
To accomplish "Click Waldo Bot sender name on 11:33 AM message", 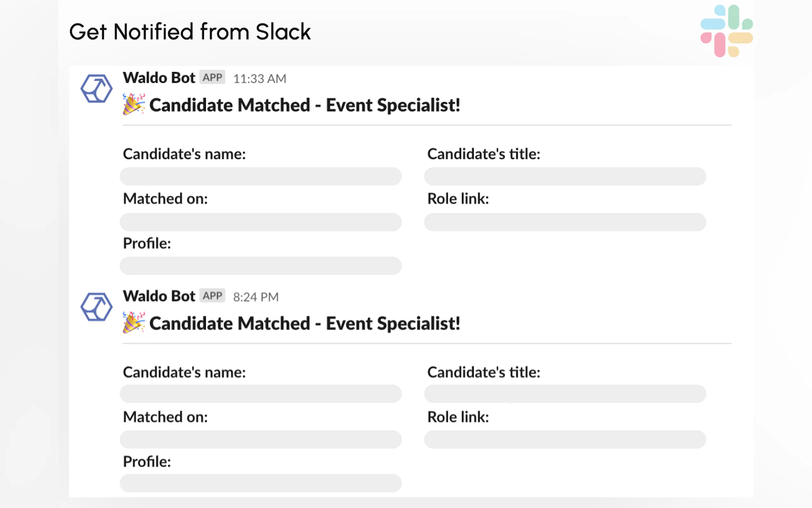I will 159,78.
